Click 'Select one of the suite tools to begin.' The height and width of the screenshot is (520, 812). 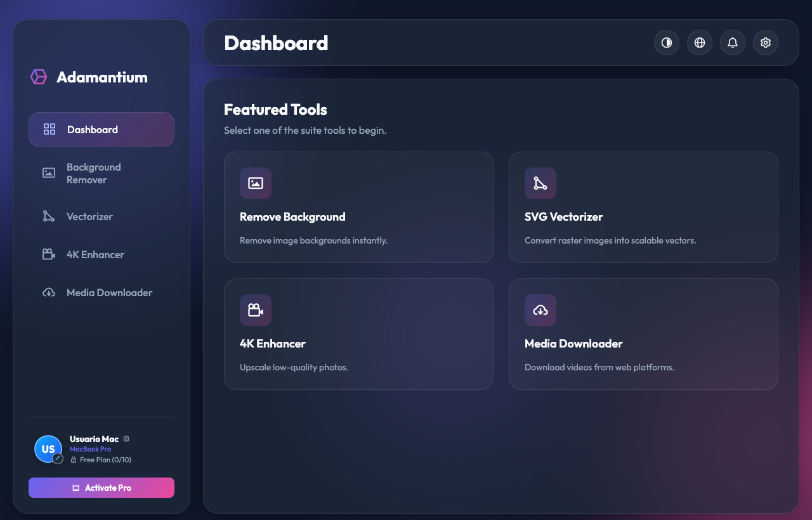[x=305, y=131]
